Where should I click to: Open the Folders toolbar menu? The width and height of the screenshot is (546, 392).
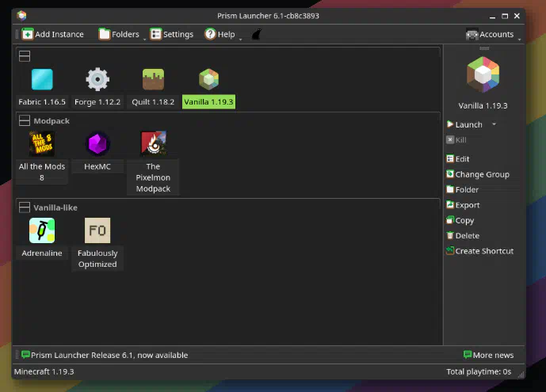119,34
